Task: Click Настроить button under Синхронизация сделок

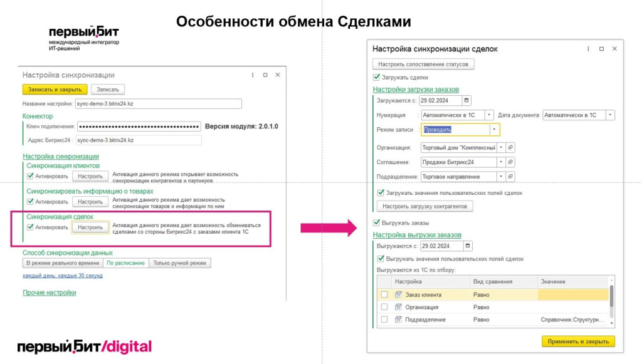Action: (x=90, y=227)
